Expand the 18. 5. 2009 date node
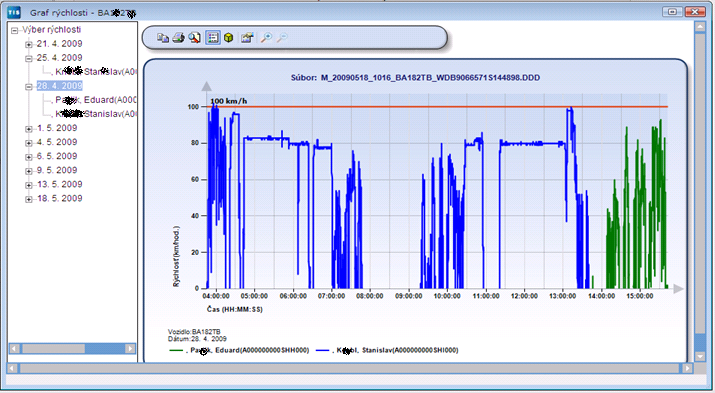Viewport: 715px width, 393px height. click(x=29, y=199)
